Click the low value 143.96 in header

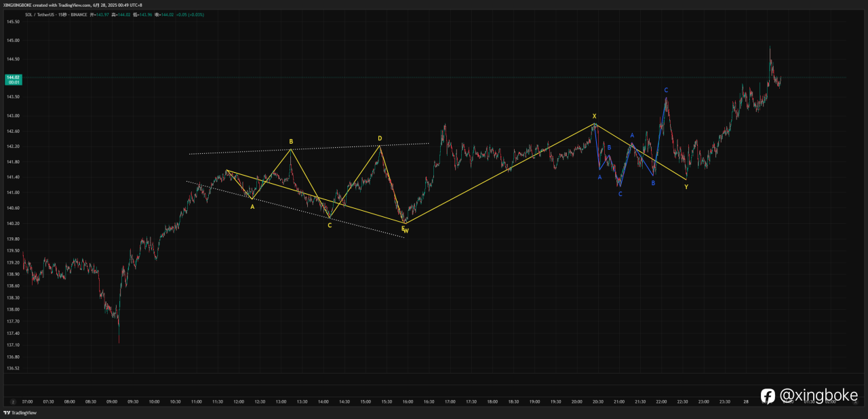coord(145,14)
